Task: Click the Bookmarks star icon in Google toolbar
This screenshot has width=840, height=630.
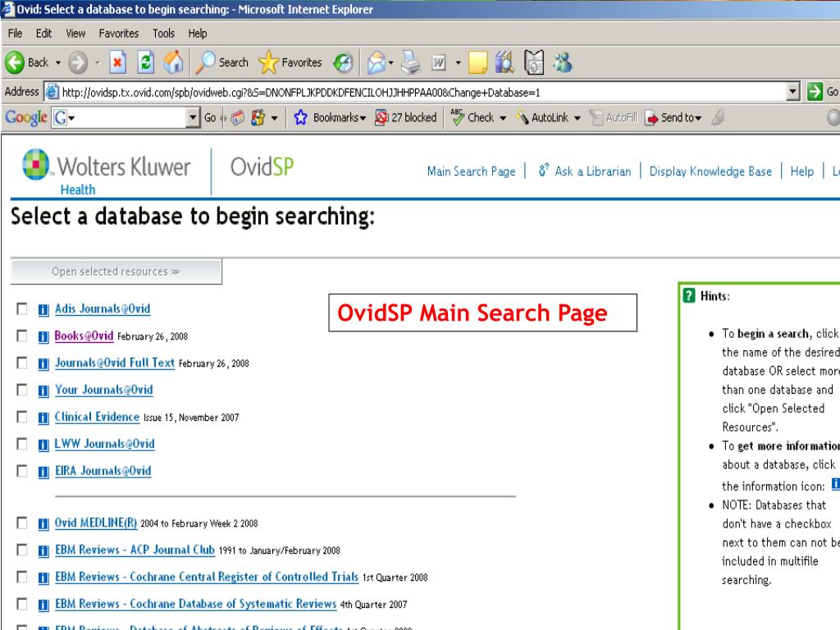Action: coord(300,117)
